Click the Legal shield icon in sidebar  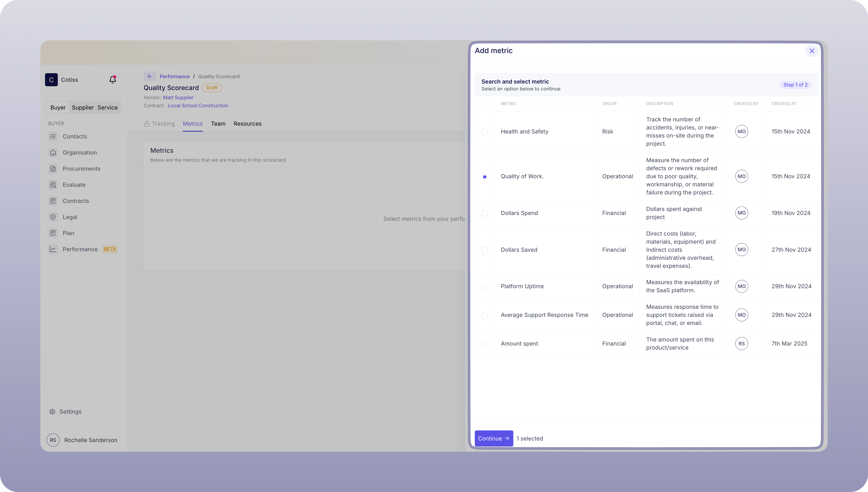coord(53,217)
